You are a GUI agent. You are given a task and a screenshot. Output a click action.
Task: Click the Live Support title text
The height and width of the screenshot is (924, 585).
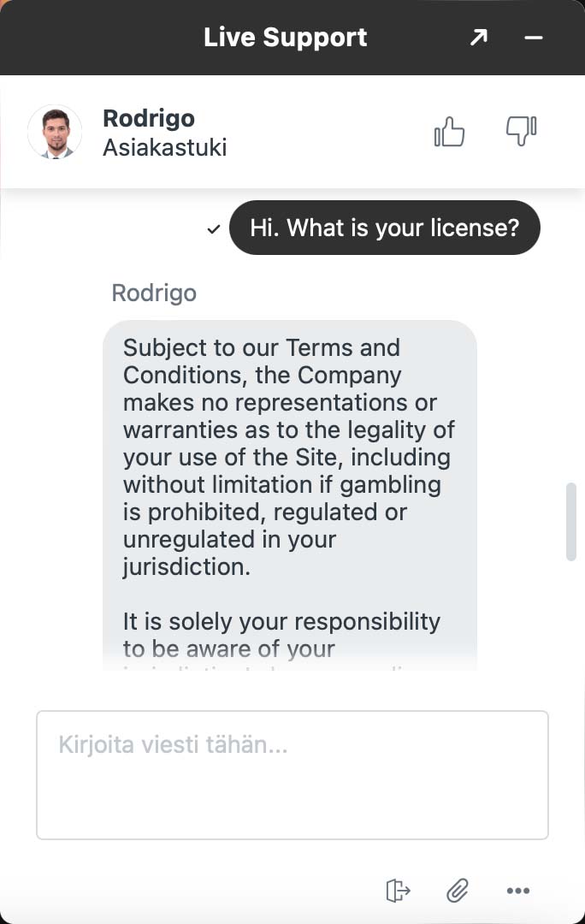tap(285, 38)
